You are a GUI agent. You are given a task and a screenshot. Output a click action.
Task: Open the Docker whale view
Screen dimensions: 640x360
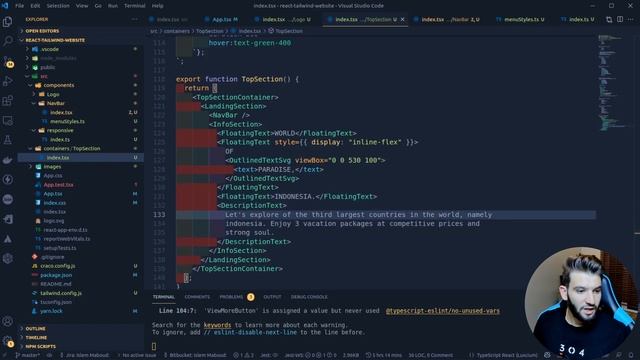(7, 160)
